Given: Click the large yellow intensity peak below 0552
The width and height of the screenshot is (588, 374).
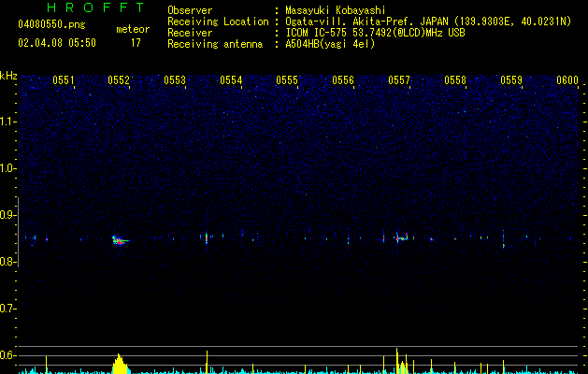Looking at the screenshot, I should [120, 364].
